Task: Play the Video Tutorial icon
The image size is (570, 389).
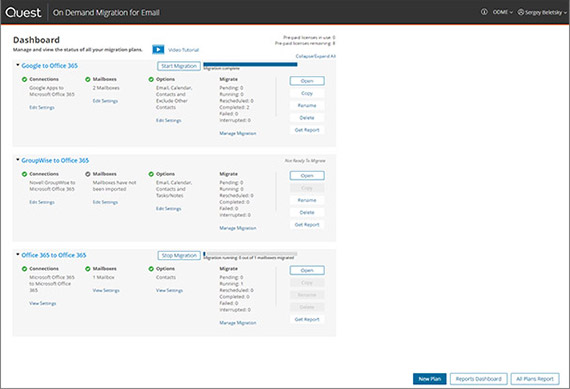Action: coord(158,49)
